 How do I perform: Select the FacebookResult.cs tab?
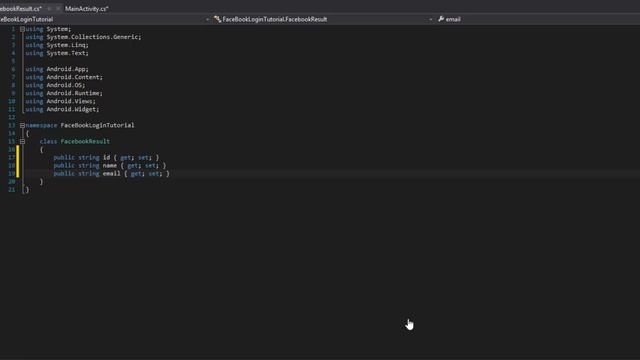tap(20, 9)
